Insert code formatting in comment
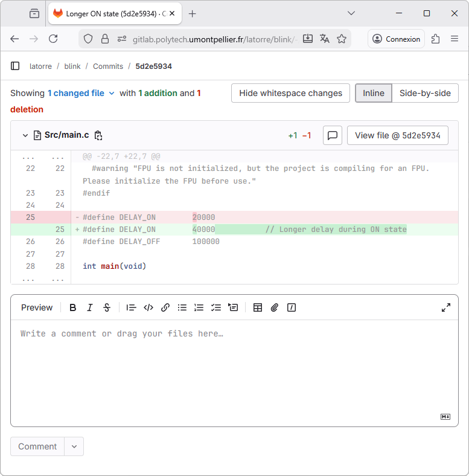Image resolution: width=469 pixels, height=476 pixels. pyautogui.click(x=148, y=307)
